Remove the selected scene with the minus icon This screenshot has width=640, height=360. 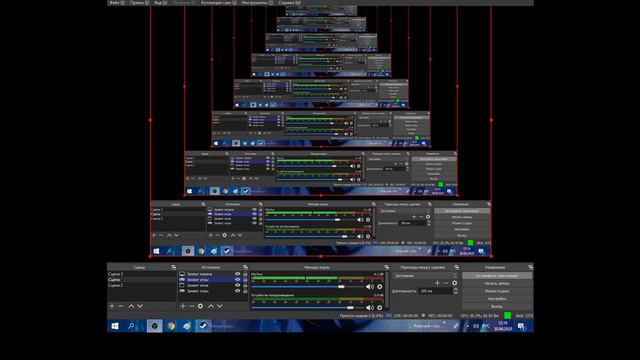(121, 306)
